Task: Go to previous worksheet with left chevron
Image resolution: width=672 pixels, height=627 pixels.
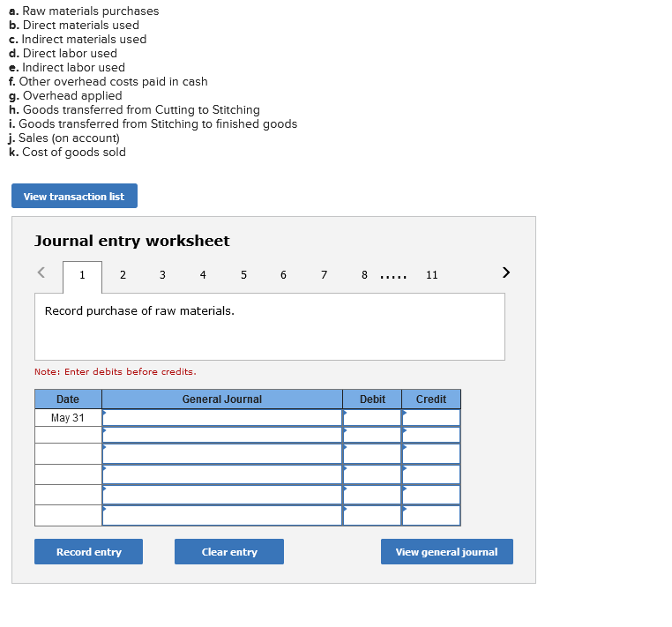Action: [x=41, y=272]
